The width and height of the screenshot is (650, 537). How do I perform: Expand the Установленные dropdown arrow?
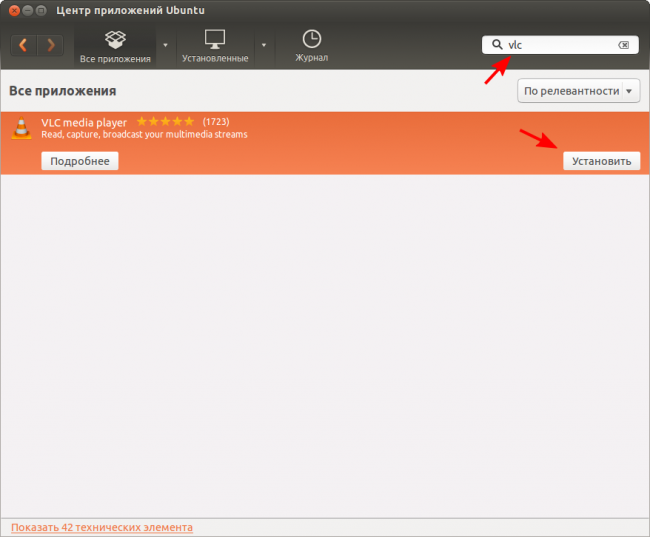pyautogui.click(x=264, y=45)
